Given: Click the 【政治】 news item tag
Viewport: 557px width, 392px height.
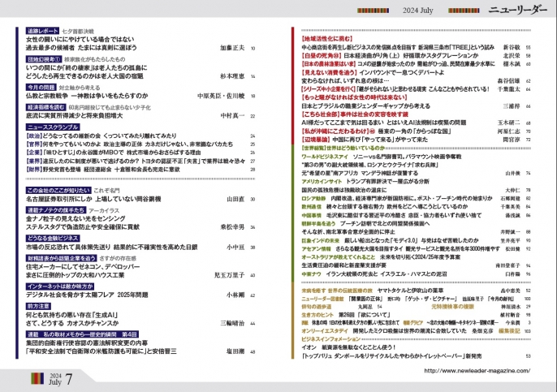Looking at the screenshot, I should 37,137.
